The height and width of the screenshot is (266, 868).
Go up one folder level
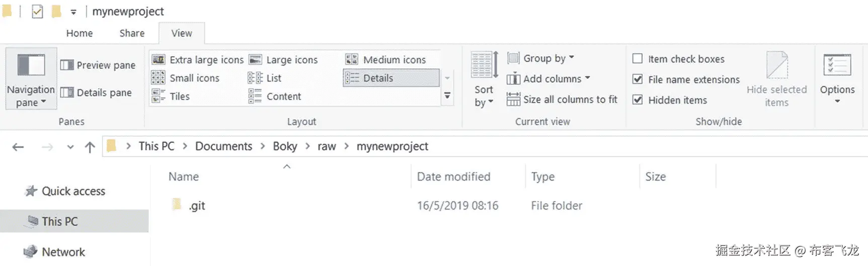(90, 147)
